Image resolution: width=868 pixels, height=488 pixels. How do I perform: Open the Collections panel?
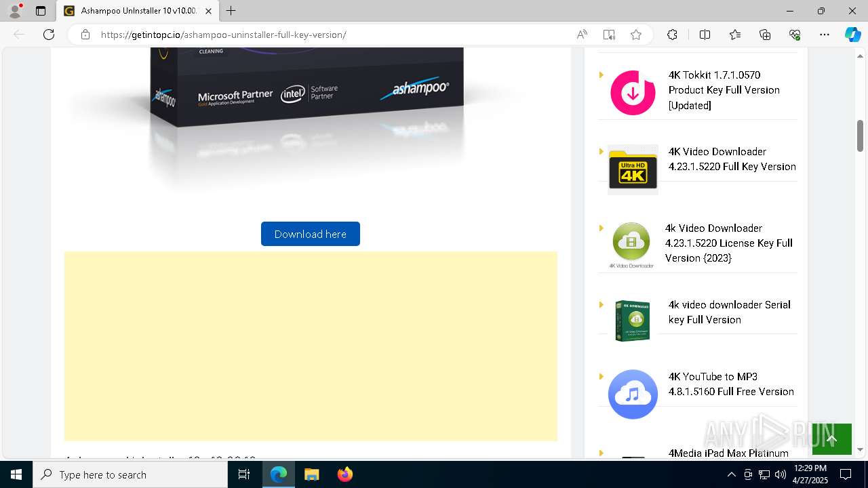[x=765, y=35]
